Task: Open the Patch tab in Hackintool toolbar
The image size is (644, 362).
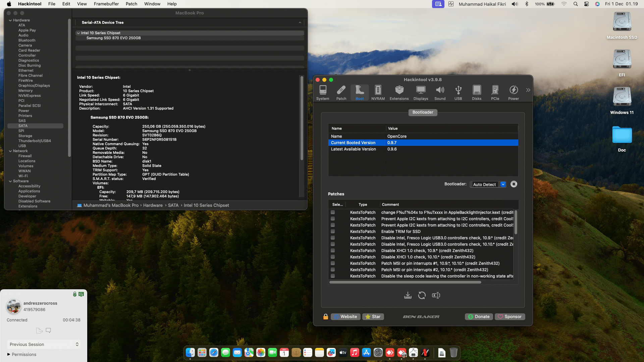Action: pos(341,93)
